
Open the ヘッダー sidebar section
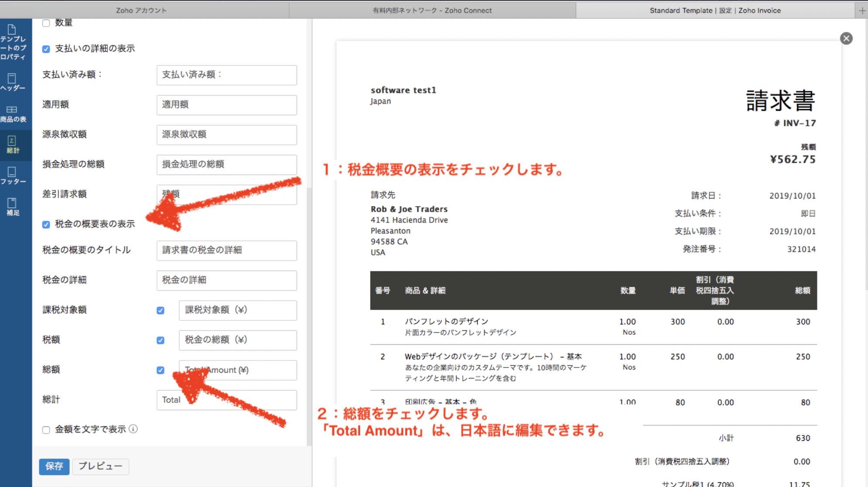[13, 82]
